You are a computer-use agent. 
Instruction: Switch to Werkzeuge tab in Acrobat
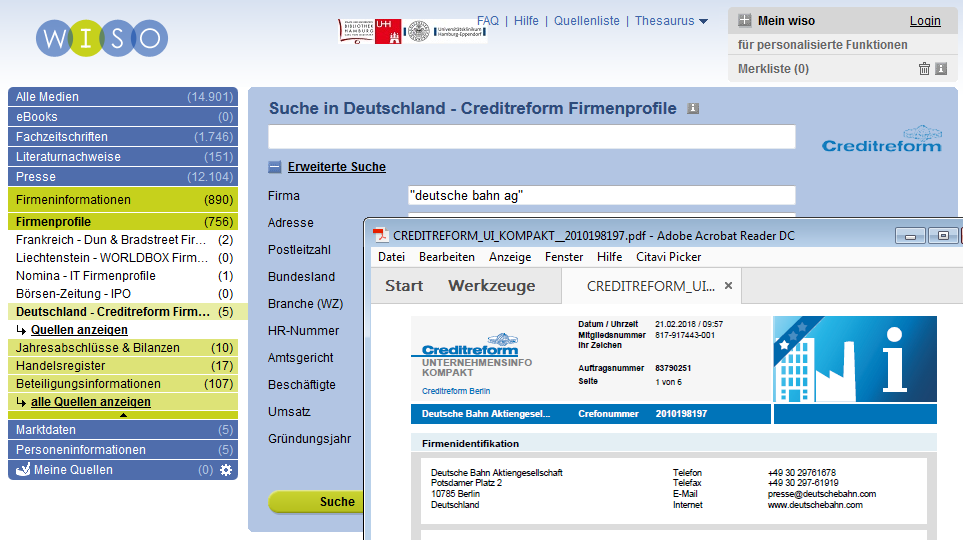491,286
